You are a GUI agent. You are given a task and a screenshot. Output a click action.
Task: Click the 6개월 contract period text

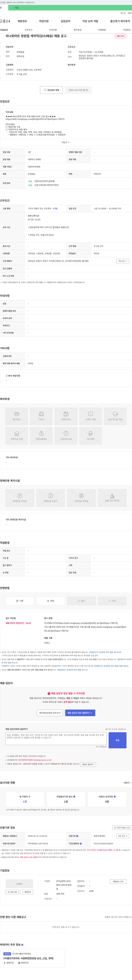[x=55, y=208]
